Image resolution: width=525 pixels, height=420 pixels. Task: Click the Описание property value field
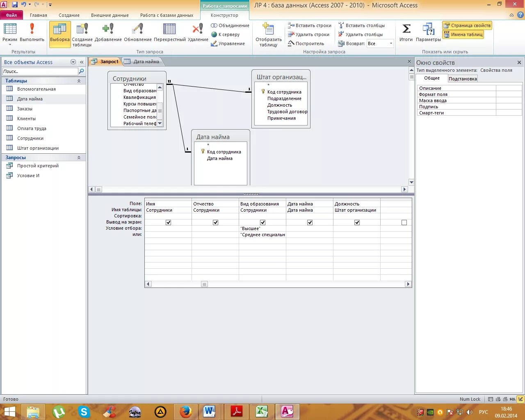coord(509,88)
